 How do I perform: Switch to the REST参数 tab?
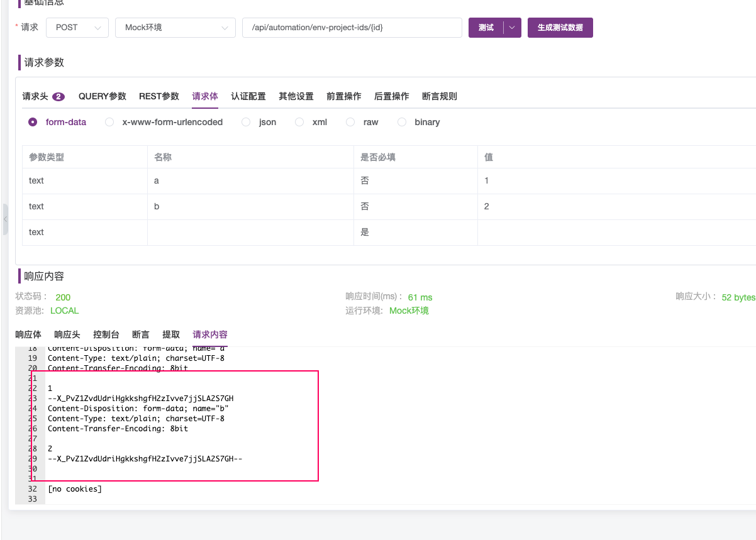click(158, 96)
